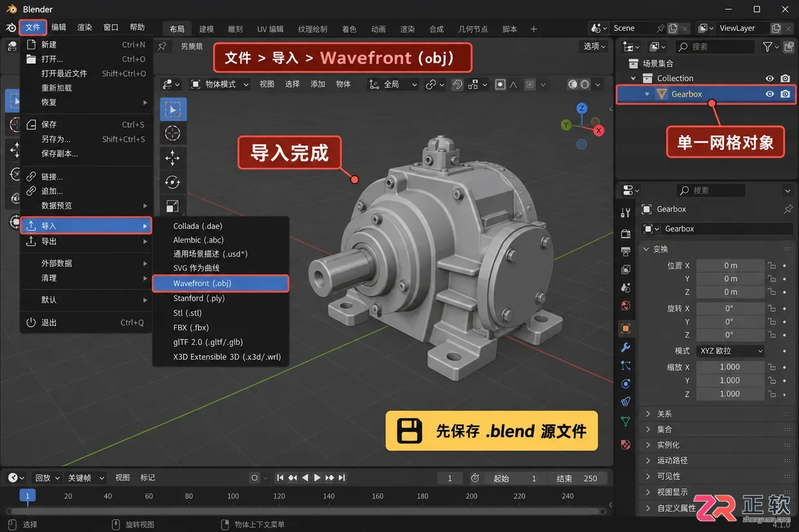Play the animation forward
The height and width of the screenshot is (532, 799).
click(317, 478)
